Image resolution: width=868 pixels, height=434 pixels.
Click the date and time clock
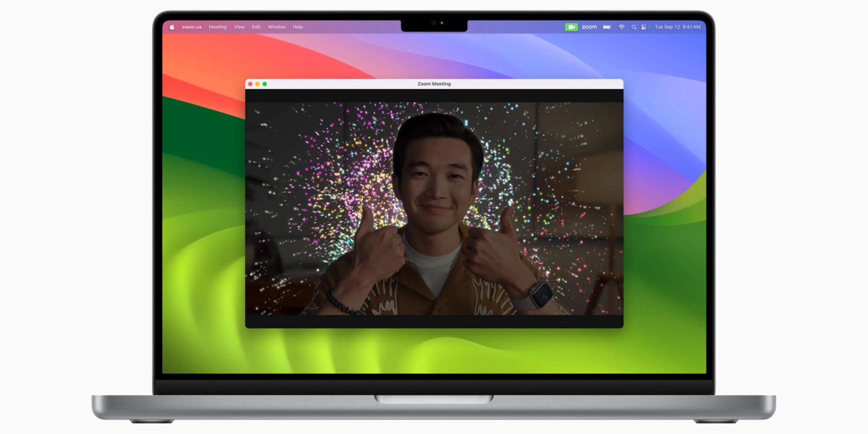[677, 27]
